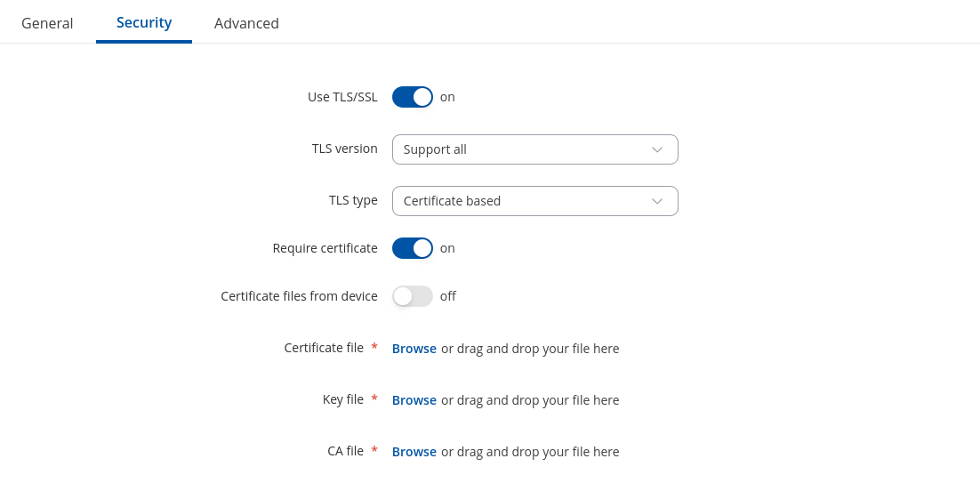This screenshot has width=980, height=499.
Task: Enable Certificate files from device
Action: coord(413,296)
